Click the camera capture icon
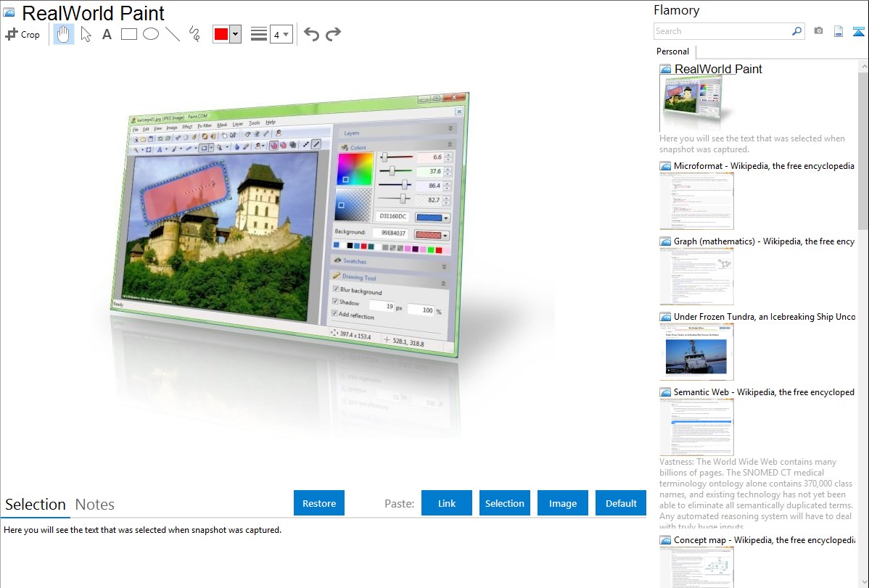Viewport: 869px width, 588px height. point(818,31)
